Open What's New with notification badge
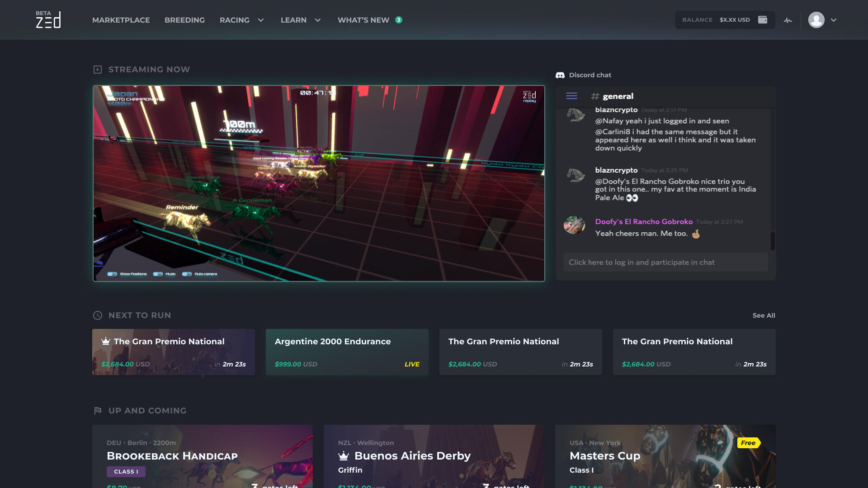Screen dimensions: 868x488 tap(363, 20)
